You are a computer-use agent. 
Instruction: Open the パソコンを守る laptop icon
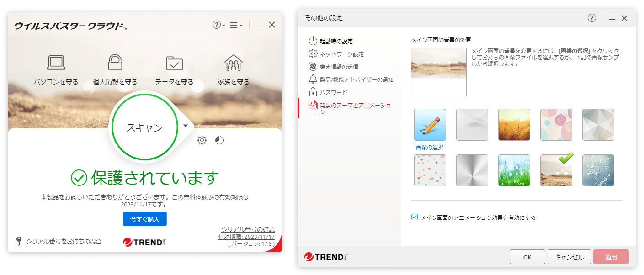(56, 63)
